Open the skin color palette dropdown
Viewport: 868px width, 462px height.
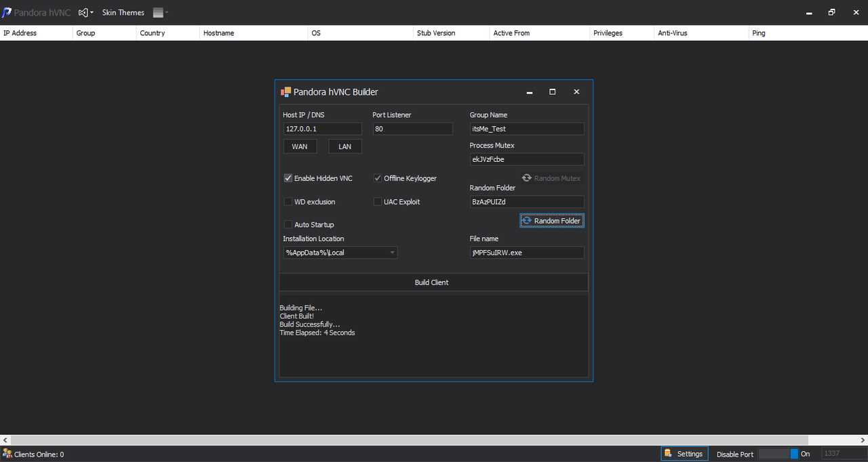tap(161, 12)
